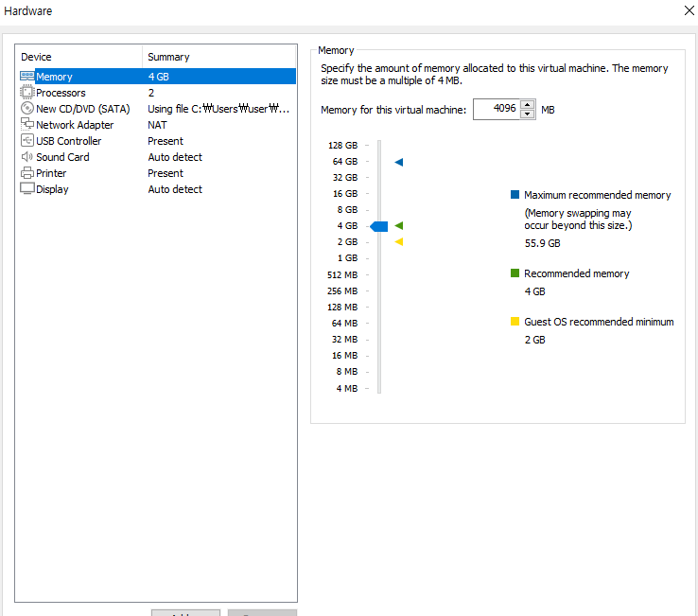Select the New CD/DVD (SATA) row
The width and height of the screenshot is (698, 616).
tap(158, 109)
